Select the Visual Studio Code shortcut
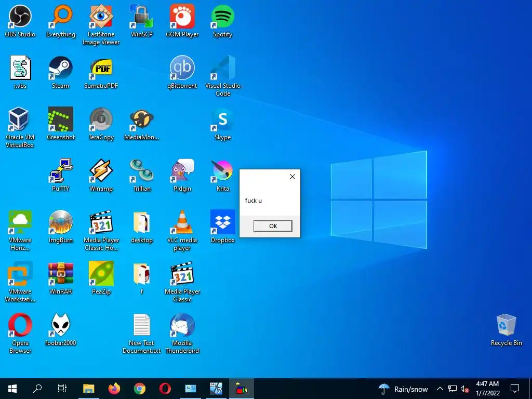 (222, 76)
